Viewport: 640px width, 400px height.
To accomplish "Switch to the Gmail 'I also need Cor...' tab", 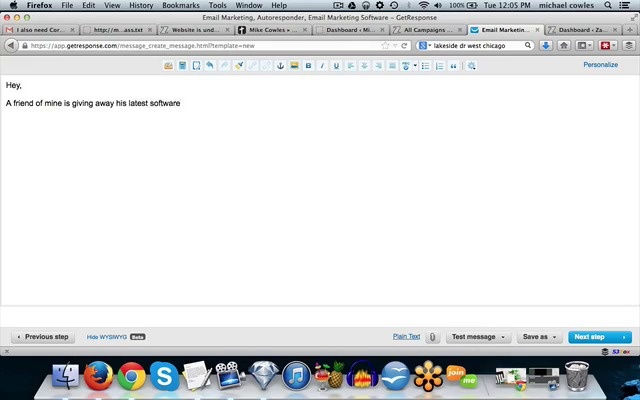I will pyautogui.click(x=40, y=30).
